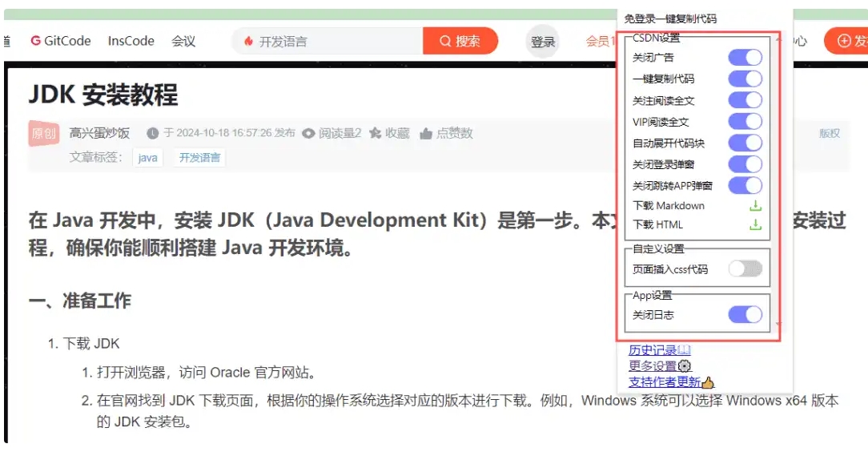The height and width of the screenshot is (460, 868).
Task: Click the 下载 Markdown label
Action: tap(668, 206)
